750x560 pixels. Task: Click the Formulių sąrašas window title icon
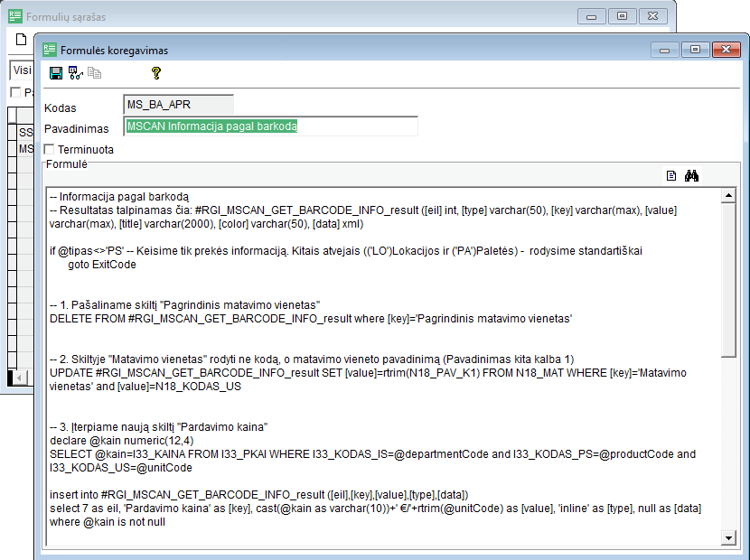[14, 16]
